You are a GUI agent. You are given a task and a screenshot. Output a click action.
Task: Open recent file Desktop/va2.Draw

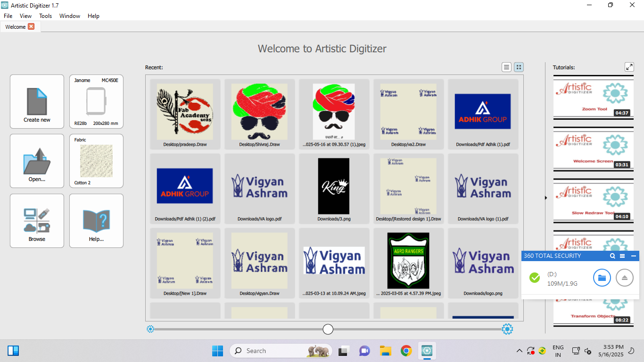point(409,114)
